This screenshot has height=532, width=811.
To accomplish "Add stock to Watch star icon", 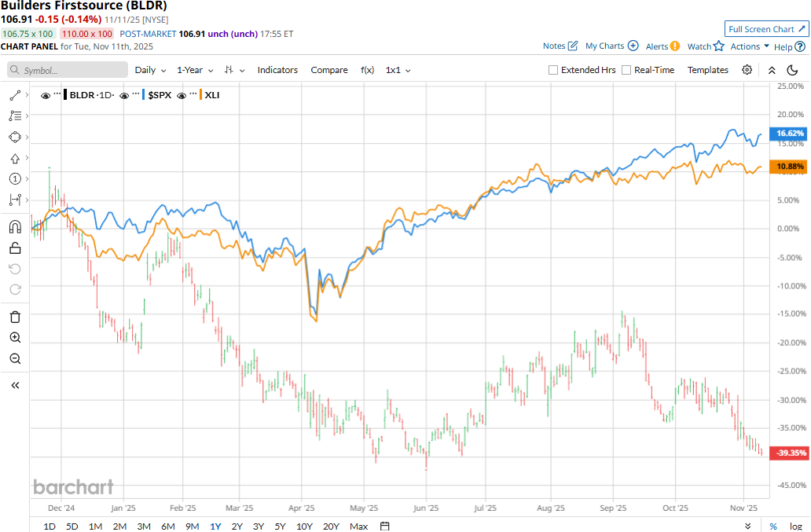I will pos(718,46).
